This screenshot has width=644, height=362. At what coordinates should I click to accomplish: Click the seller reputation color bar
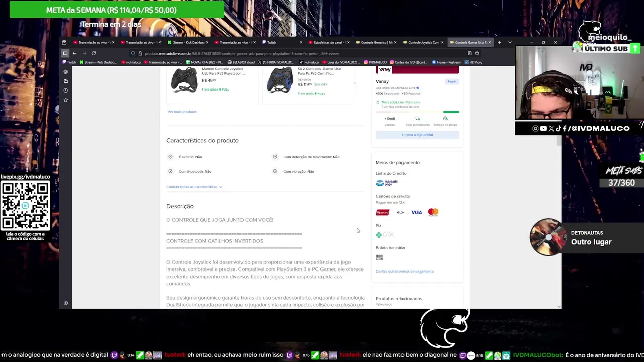click(417, 112)
